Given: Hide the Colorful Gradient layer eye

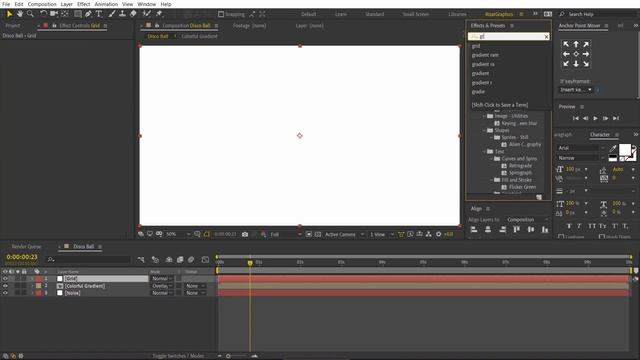Looking at the screenshot, I should [x=5, y=286].
